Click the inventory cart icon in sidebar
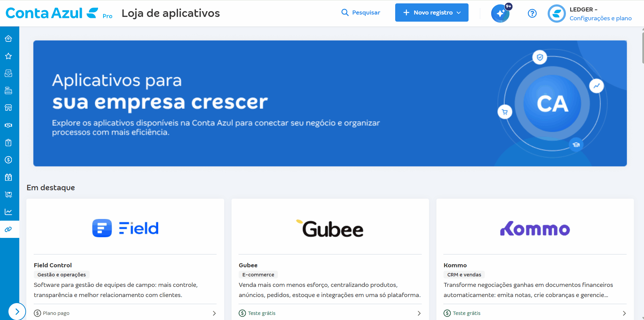 [x=8, y=194]
